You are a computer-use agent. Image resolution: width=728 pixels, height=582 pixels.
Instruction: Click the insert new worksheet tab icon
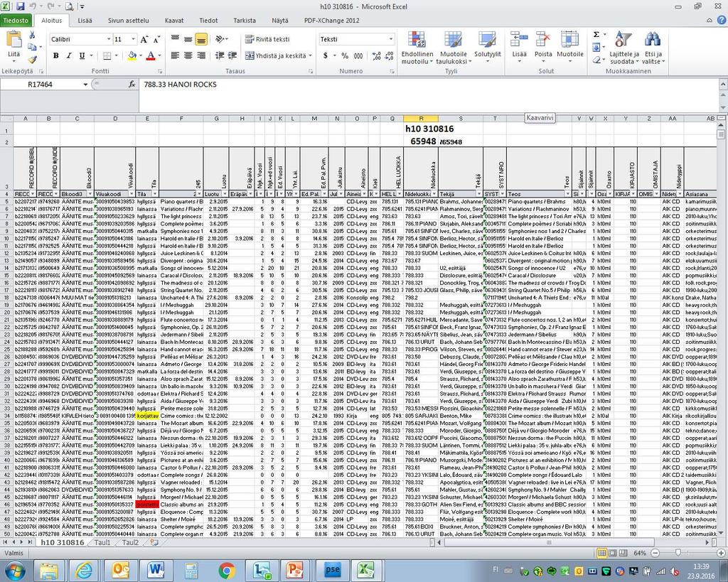(x=154, y=542)
